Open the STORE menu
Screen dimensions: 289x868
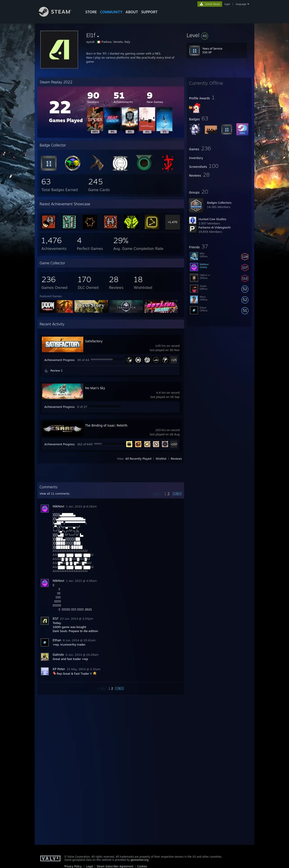(x=91, y=12)
